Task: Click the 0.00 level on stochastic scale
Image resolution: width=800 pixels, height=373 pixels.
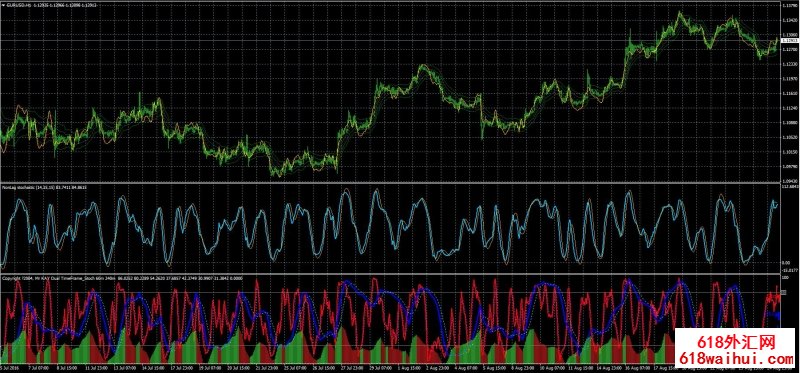Action: click(x=786, y=263)
